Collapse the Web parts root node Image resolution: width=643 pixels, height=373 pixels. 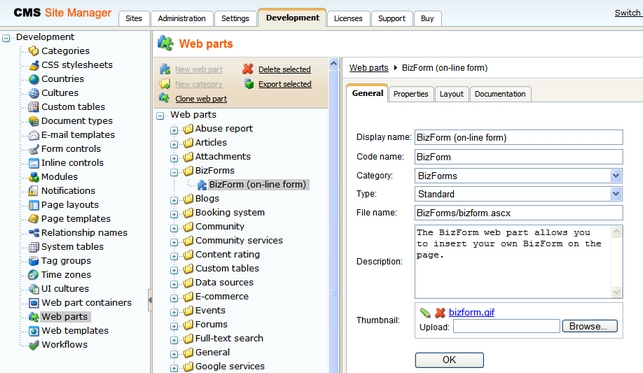coord(160,116)
